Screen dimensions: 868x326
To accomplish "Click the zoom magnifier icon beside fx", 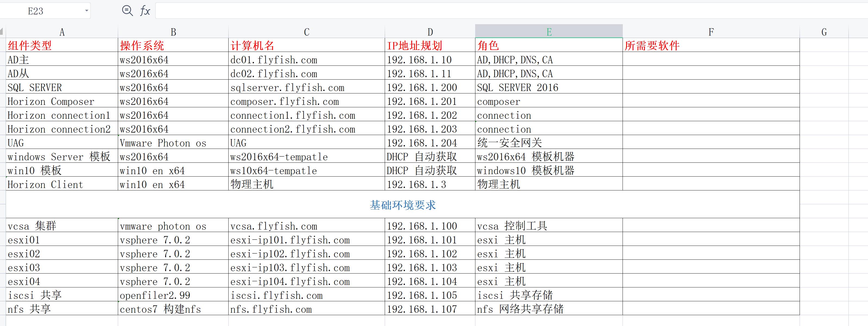I will point(127,11).
